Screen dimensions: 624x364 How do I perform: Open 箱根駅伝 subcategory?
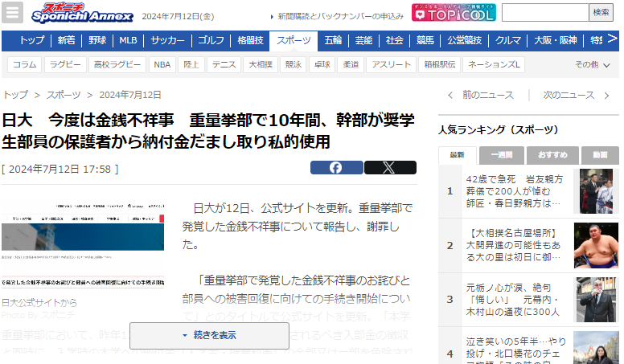tap(440, 64)
